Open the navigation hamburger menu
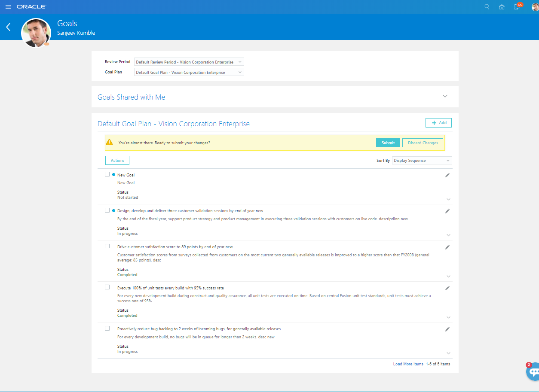 click(x=8, y=6)
